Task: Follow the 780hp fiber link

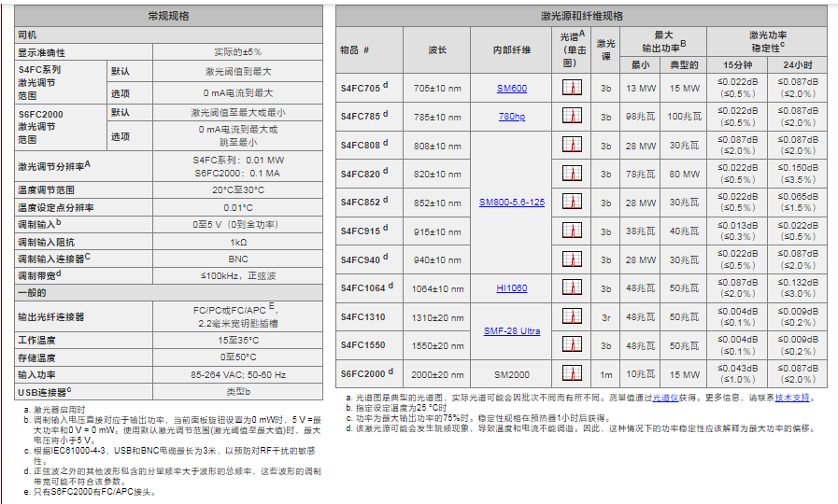Action: [511, 117]
